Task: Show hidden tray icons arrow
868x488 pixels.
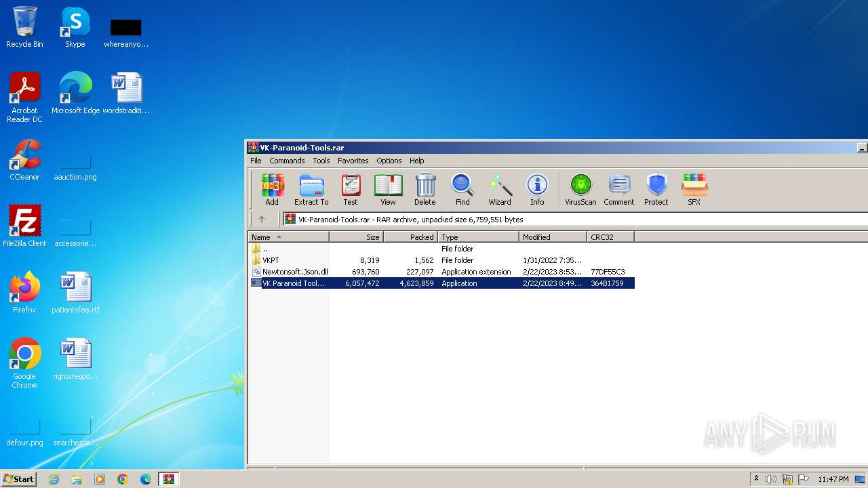Action: coord(756,479)
